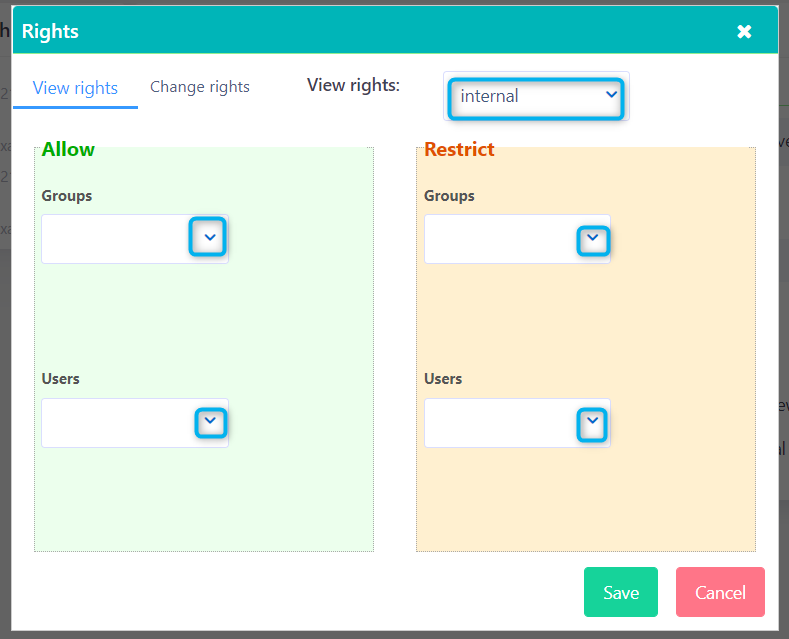This screenshot has width=789, height=639.
Task: Close the Rights dialog with the X
Action: point(744,32)
